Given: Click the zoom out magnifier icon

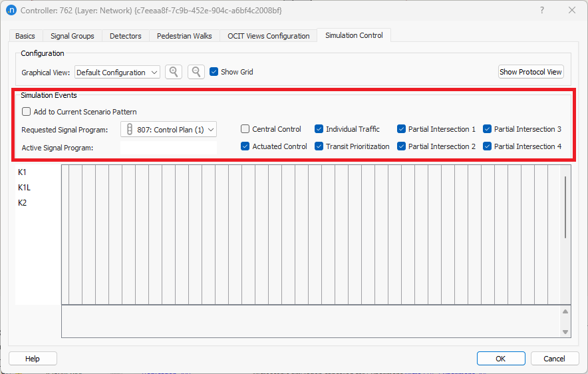Looking at the screenshot, I should click(x=196, y=72).
